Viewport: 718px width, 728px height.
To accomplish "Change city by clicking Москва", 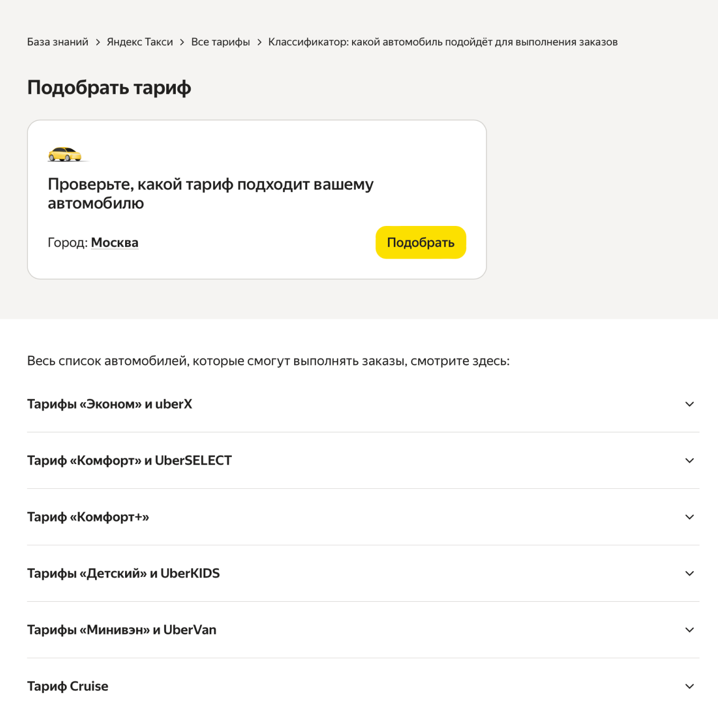I will [x=115, y=243].
